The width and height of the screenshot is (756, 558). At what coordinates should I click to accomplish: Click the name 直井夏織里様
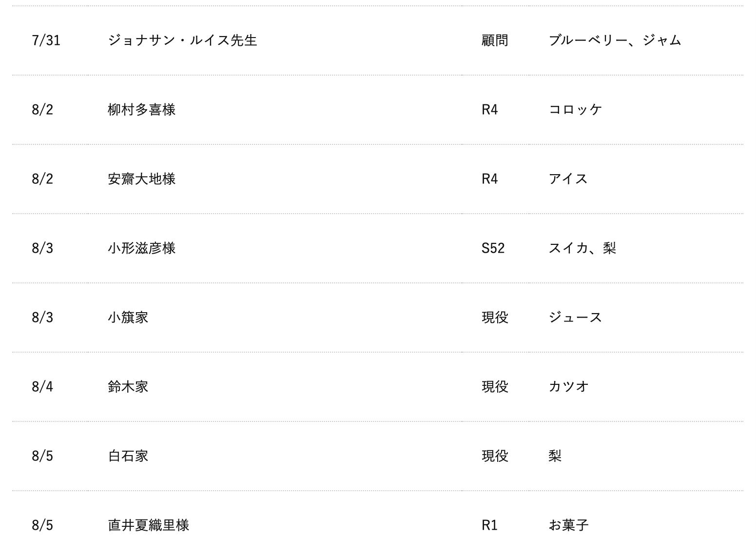(x=148, y=525)
